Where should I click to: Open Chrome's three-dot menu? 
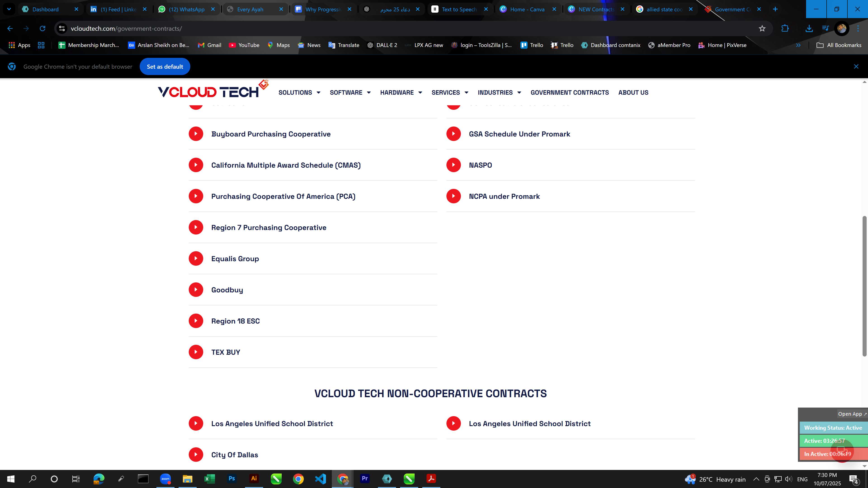point(858,29)
